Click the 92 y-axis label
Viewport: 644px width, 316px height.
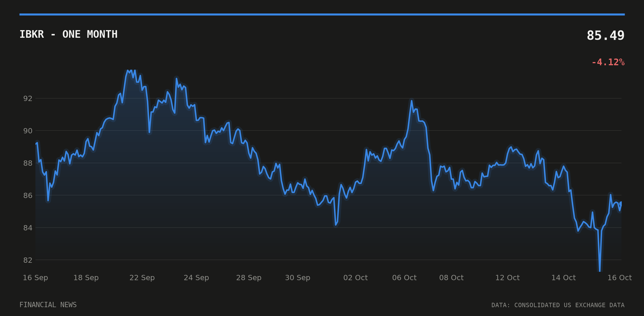pyautogui.click(x=28, y=99)
